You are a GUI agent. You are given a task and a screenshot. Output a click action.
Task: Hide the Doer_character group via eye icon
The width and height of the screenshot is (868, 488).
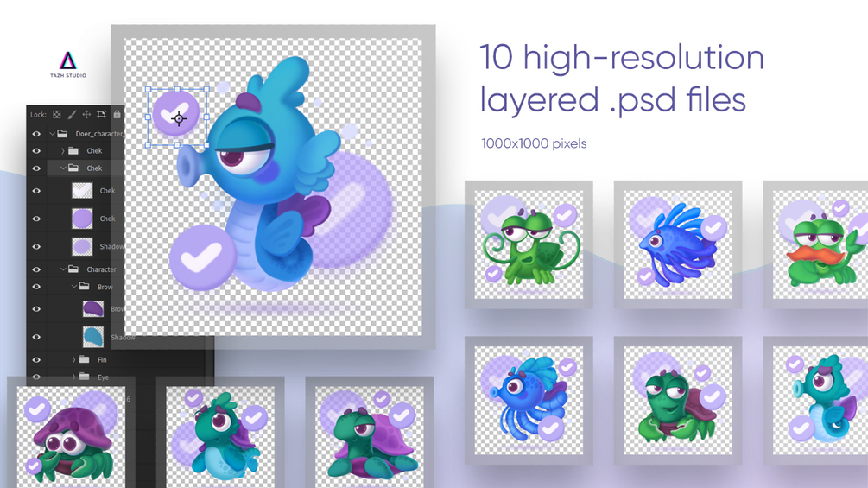click(36, 134)
